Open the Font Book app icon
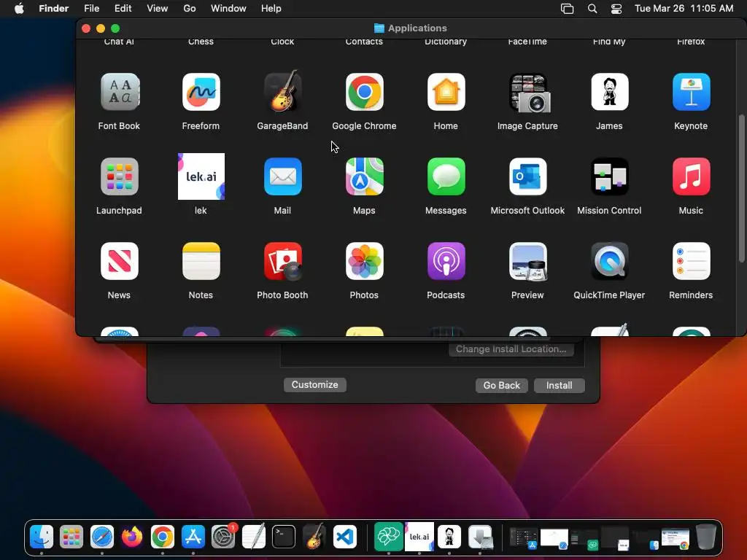 point(119,92)
